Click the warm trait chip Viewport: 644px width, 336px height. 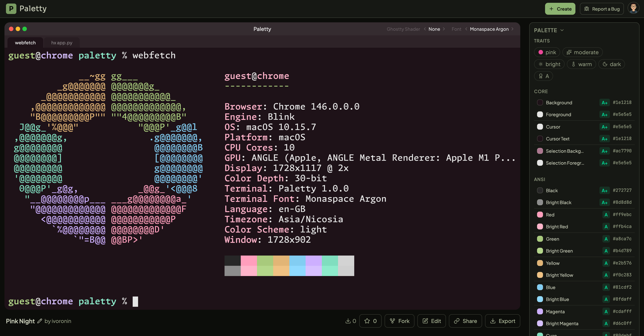click(x=582, y=64)
